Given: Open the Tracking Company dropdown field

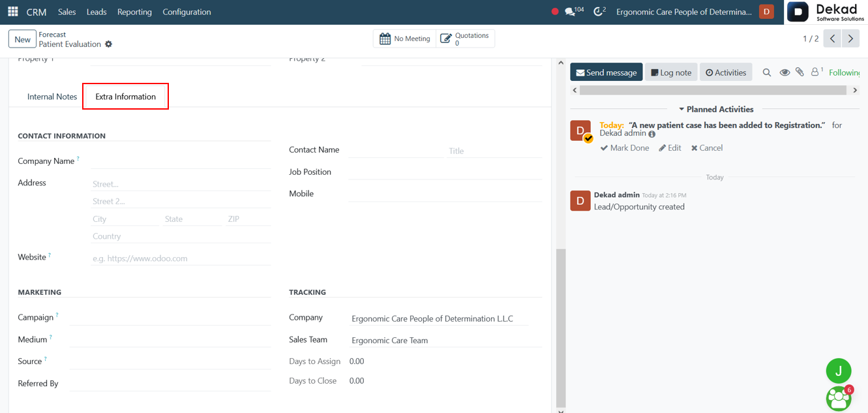Looking at the screenshot, I should [439, 318].
